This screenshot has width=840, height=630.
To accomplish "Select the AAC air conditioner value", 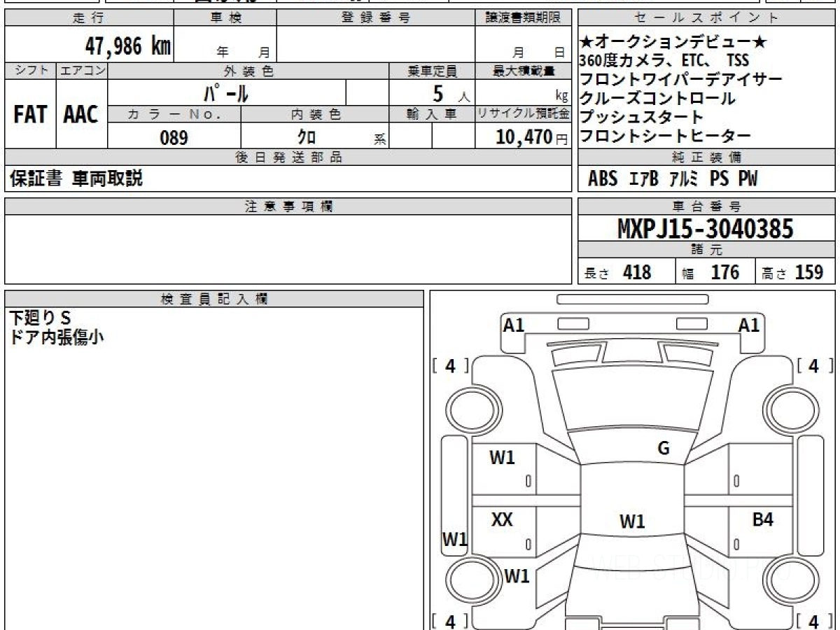I will (81, 115).
